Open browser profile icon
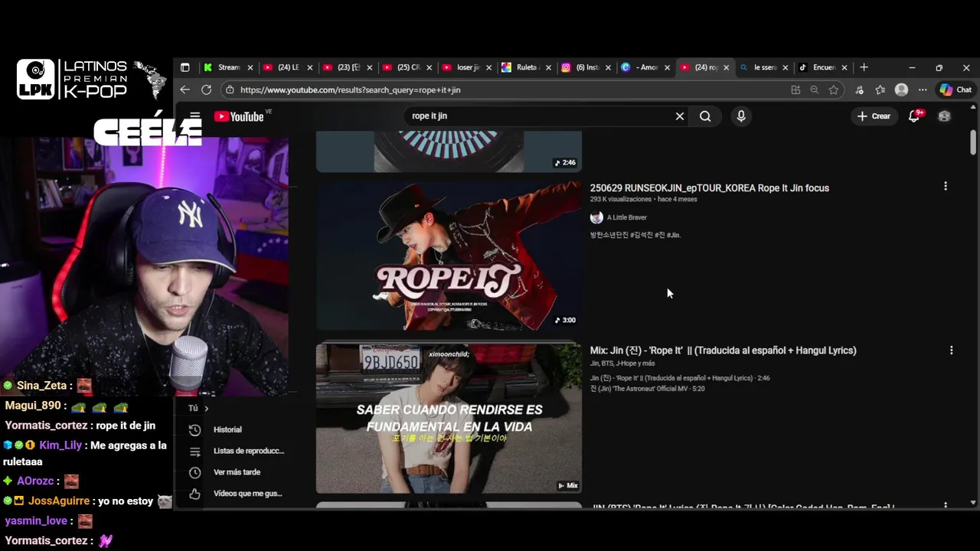 [902, 90]
